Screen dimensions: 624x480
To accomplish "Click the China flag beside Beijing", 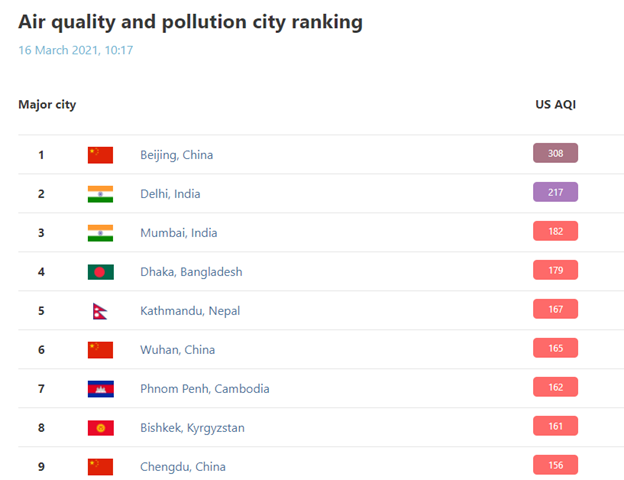I will click(100, 155).
